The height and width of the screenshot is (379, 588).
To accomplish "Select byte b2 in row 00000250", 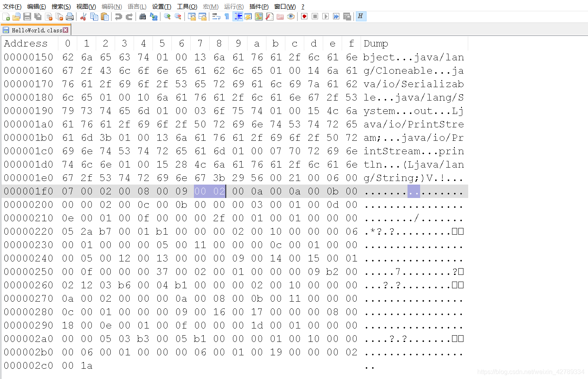I will 333,272.
